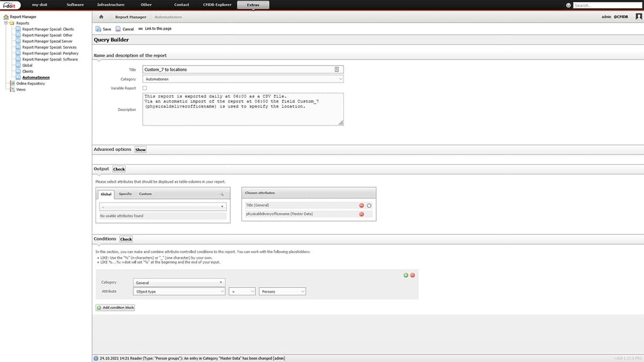Show the Advanced options
Screen dimensions: 644x362
coord(140,150)
